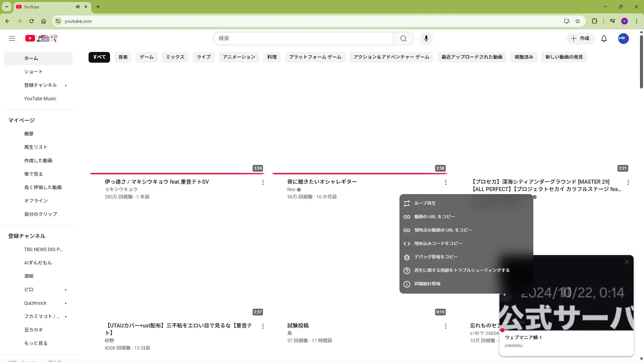Bookmark this page with star icon
The height and width of the screenshot is (362, 644).
pyautogui.click(x=578, y=21)
